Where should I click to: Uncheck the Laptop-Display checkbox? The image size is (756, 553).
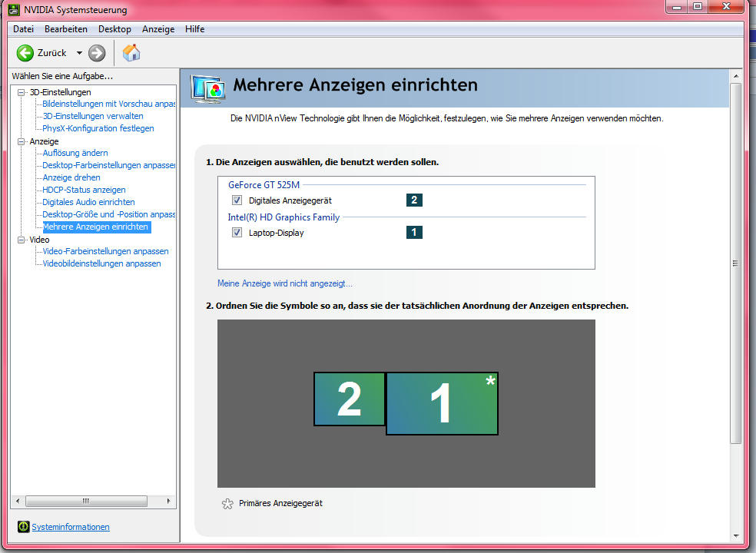(x=237, y=233)
